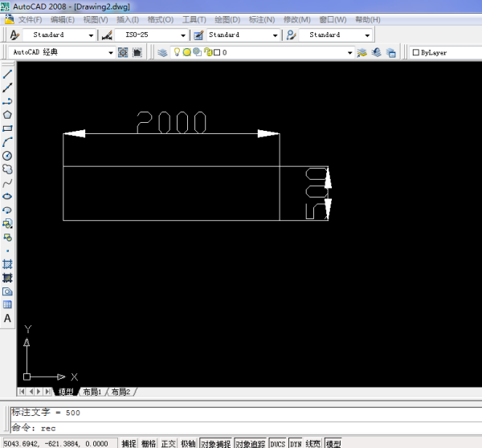Select the Spline tool
This screenshot has height=448, width=482.
coord(7,183)
